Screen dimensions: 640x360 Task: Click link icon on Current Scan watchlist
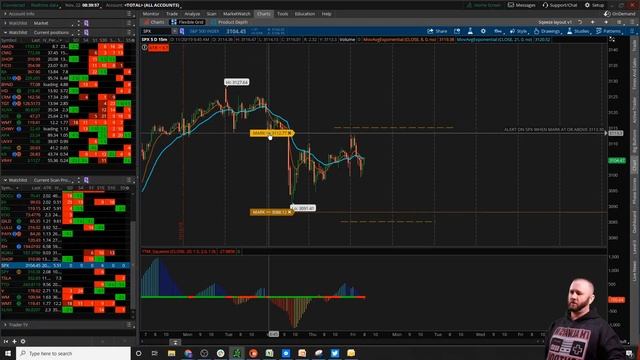click(x=86, y=180)
